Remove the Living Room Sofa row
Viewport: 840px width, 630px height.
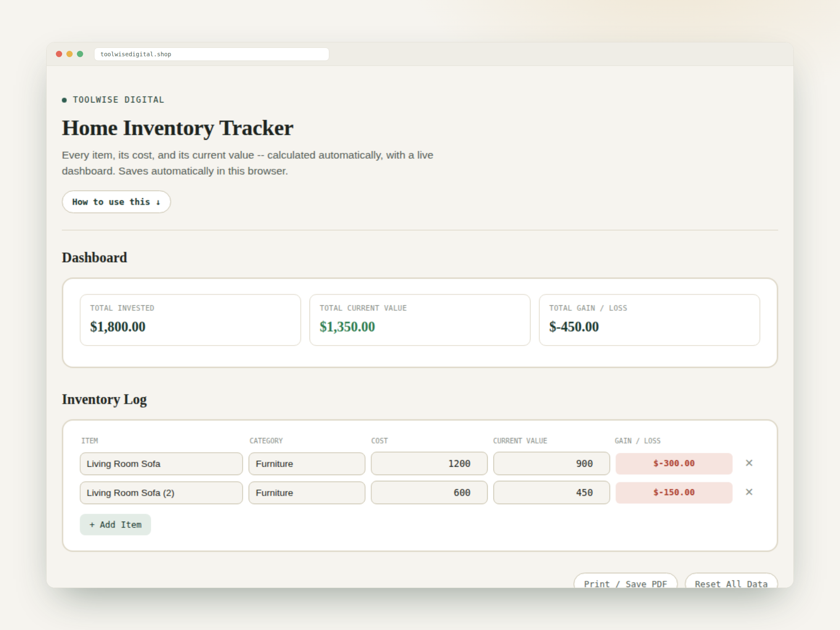749,463
